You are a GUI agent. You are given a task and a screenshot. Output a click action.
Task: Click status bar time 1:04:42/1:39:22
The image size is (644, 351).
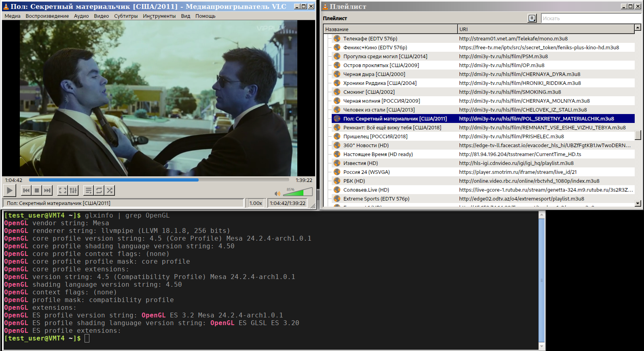click(288, 203)
